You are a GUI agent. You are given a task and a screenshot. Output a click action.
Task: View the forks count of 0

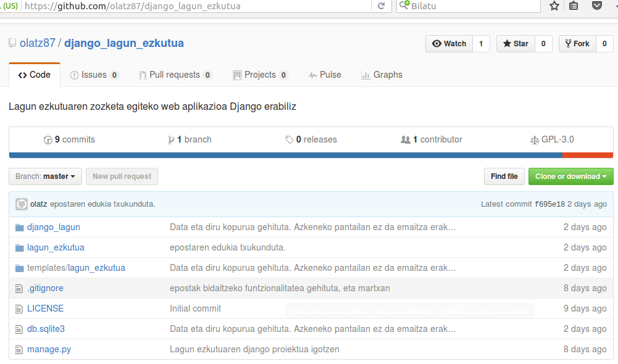point(604,44)
